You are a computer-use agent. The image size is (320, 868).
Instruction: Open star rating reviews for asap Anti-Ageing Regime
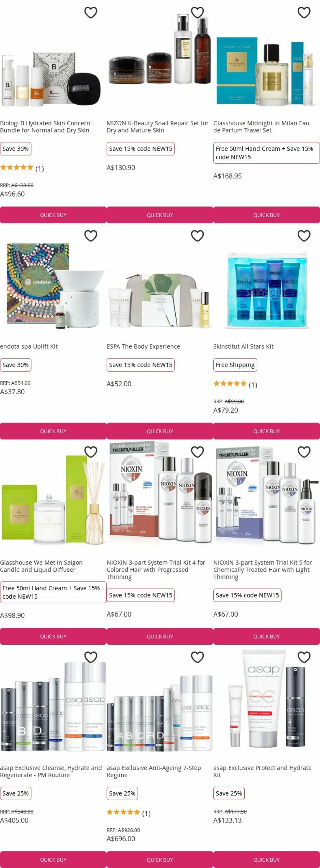point(129,813)
